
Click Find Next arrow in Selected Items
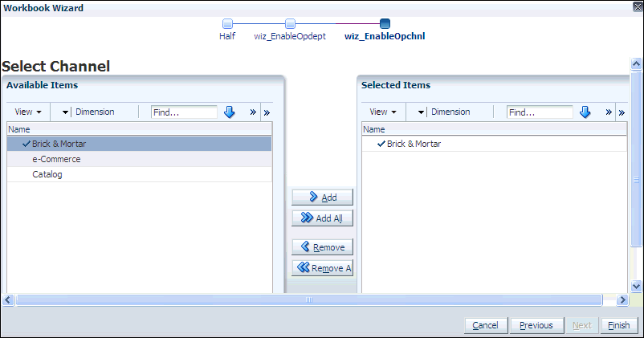click(x=585, y=112)
